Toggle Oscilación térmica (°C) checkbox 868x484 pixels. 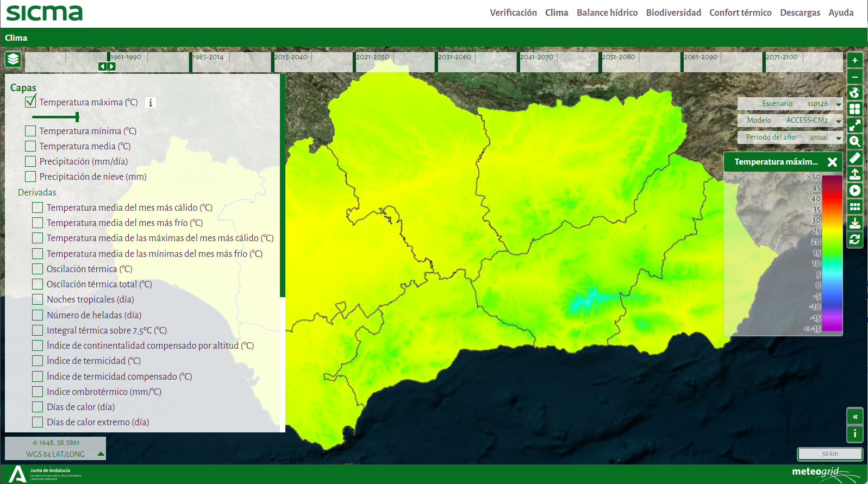38,269
